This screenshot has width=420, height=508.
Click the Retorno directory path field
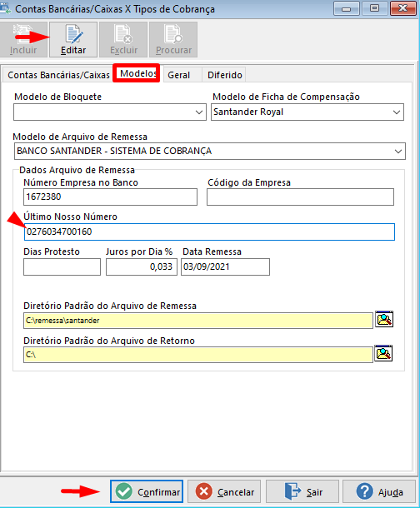[198, 355]
